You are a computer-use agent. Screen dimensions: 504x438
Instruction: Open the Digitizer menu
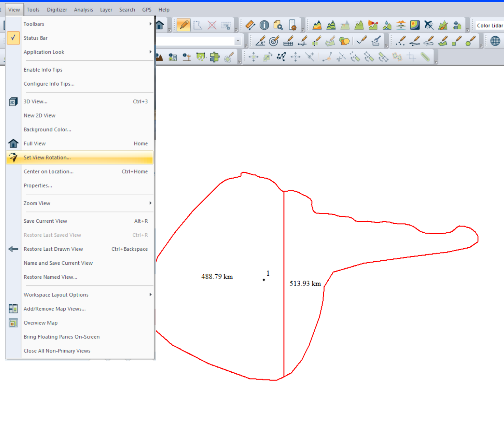click(x=57, y=10)
